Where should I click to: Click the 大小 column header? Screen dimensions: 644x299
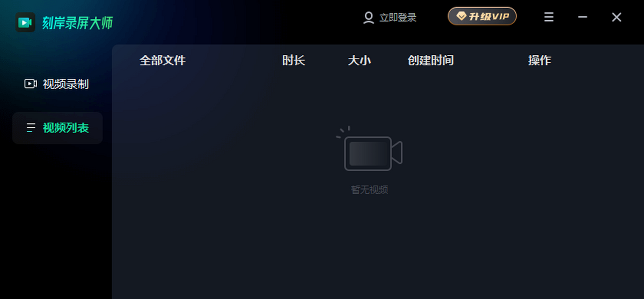360,61
